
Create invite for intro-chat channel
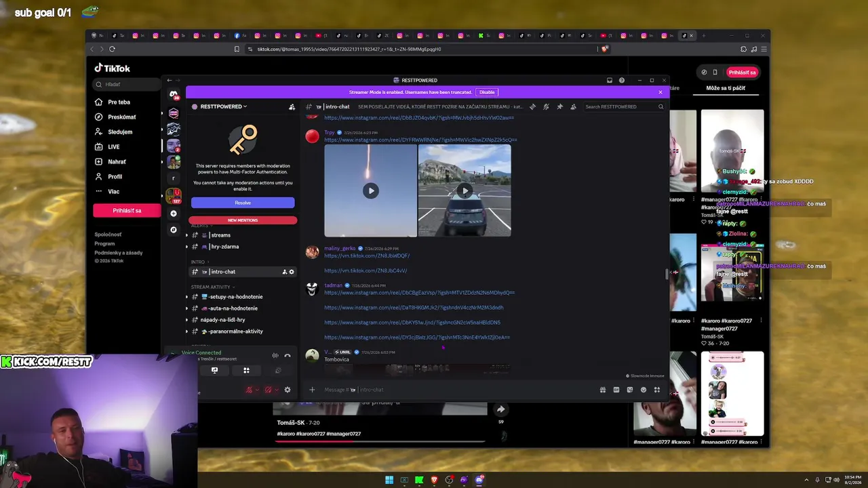284,272
